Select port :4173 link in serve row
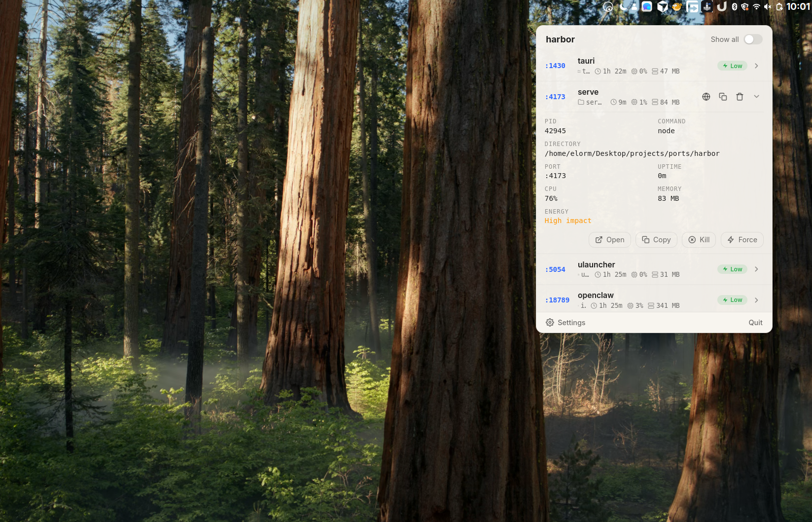 555,97
